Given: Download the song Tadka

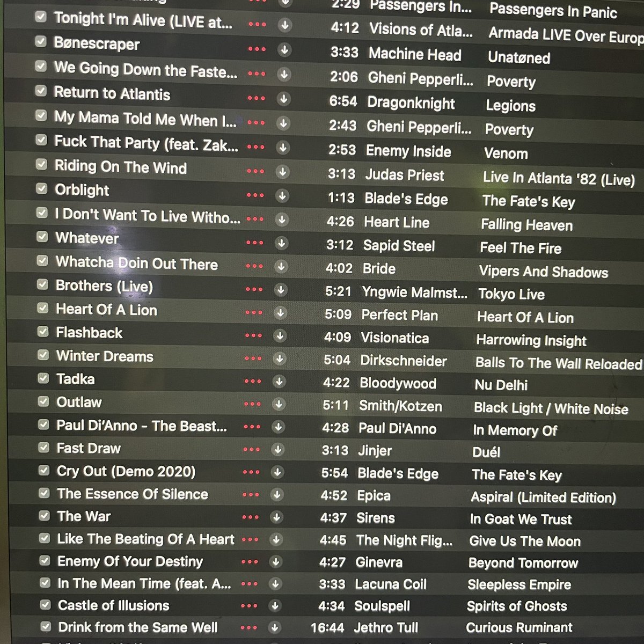Looking at the screenshot, I should tap(279, 382).
